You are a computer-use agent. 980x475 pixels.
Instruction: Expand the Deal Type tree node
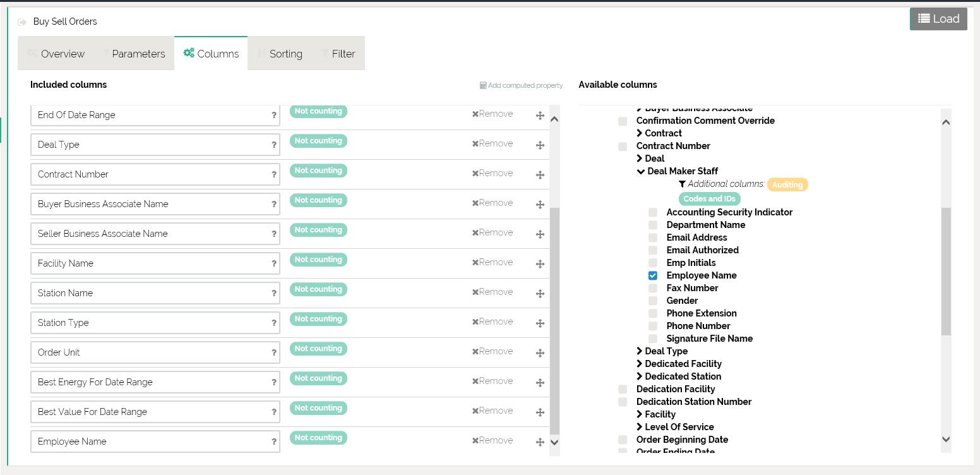click(640, 351)
